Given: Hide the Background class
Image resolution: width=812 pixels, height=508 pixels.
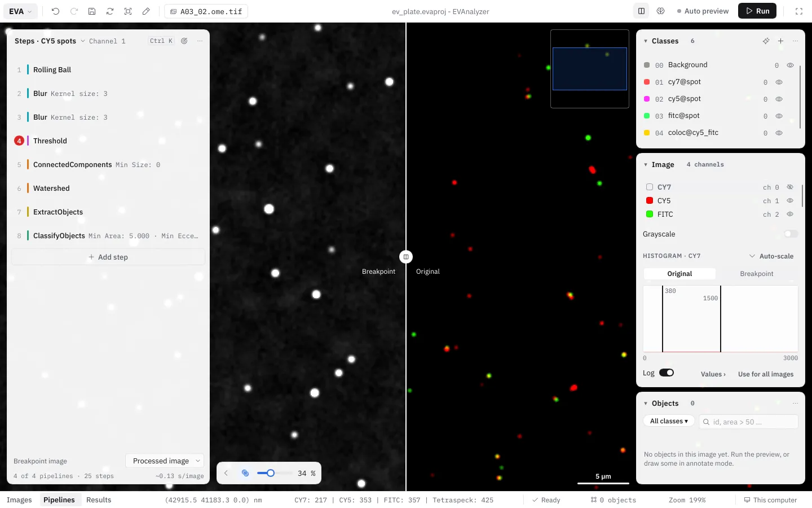Looking at the screenshot, I should click(x=790, y=65).
